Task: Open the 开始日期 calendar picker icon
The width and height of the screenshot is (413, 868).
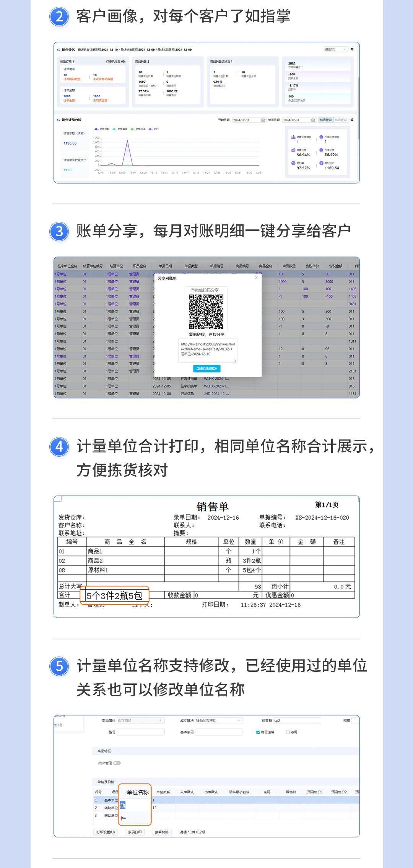Action: (263, 120)
